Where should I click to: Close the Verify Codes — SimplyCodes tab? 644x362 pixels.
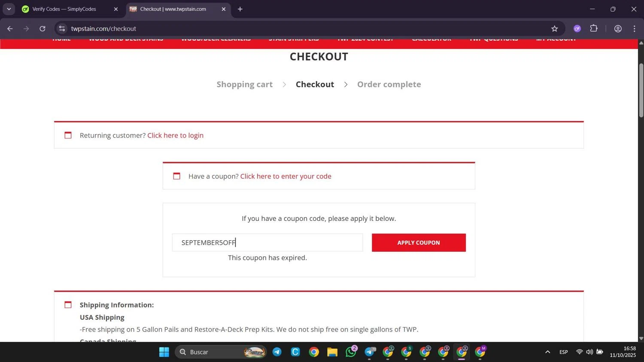(115, 9)
